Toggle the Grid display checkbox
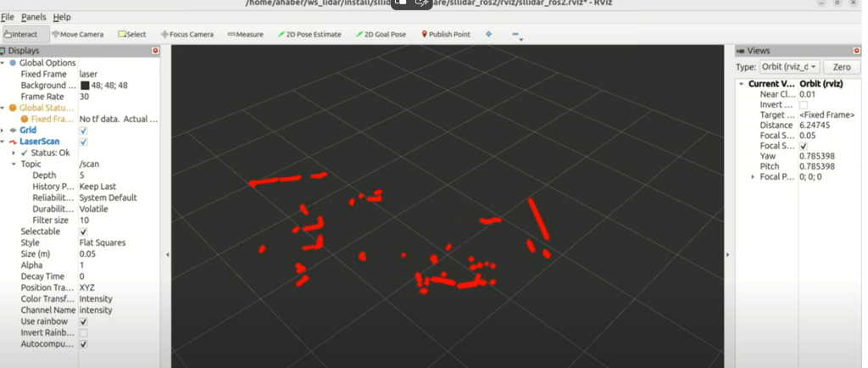 pyautogui.click(x=83, y=131)
